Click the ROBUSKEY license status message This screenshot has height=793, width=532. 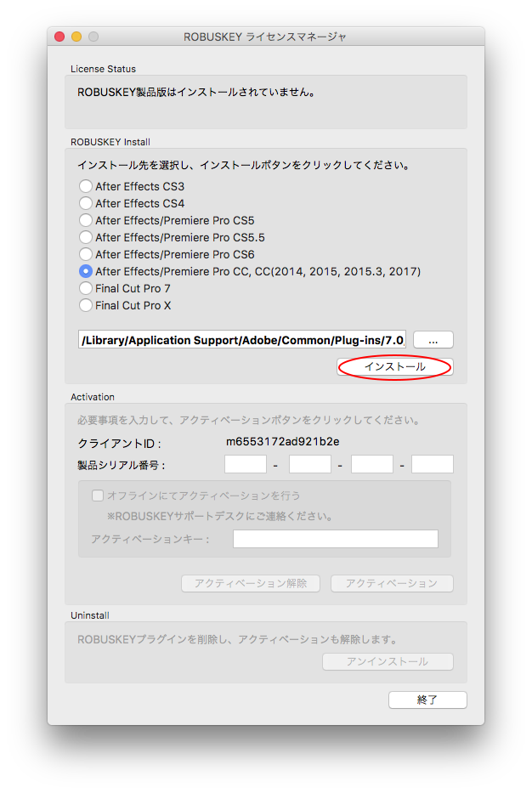click(196, 92)
